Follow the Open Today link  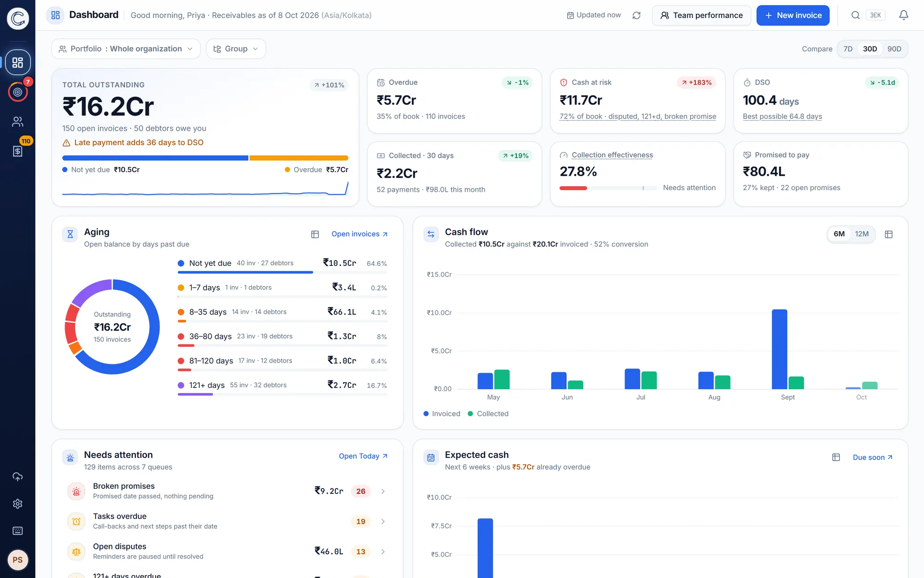[363, 456]
